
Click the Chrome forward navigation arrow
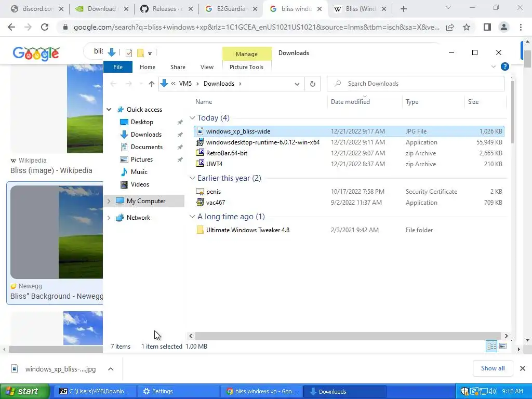tap(28, 27)
